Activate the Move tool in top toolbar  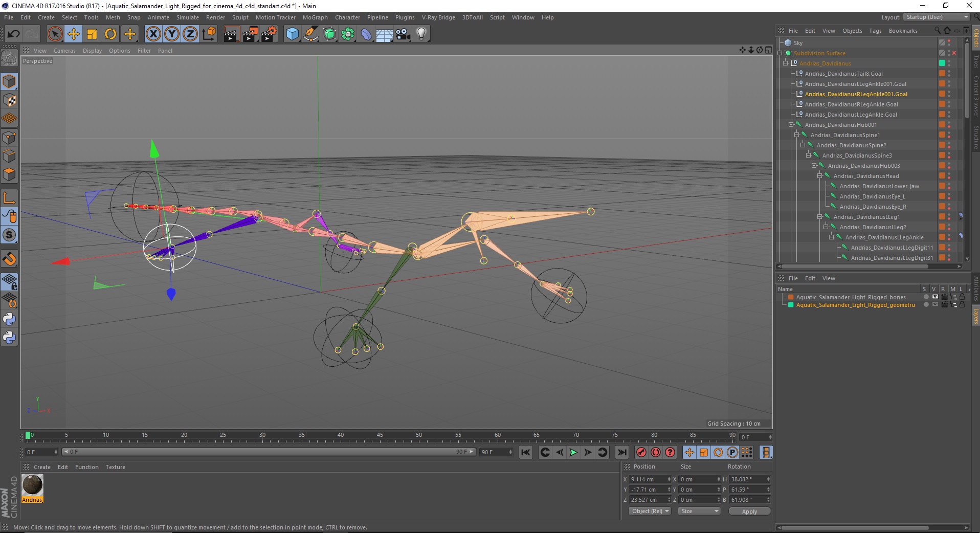pos(74,34)
